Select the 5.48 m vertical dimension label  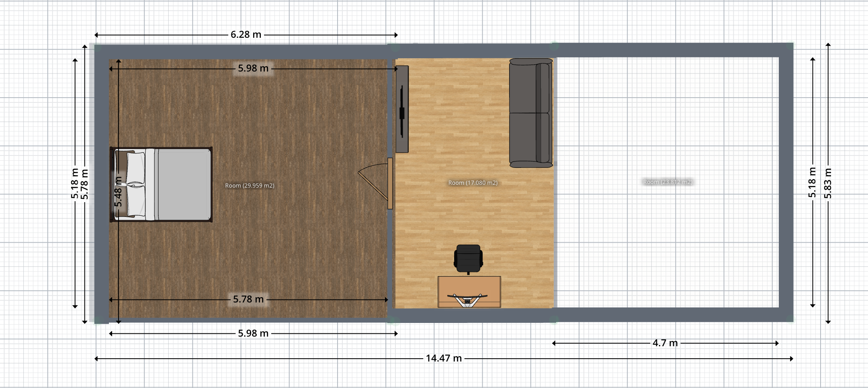pyautogui.click(x=118, y=192)
